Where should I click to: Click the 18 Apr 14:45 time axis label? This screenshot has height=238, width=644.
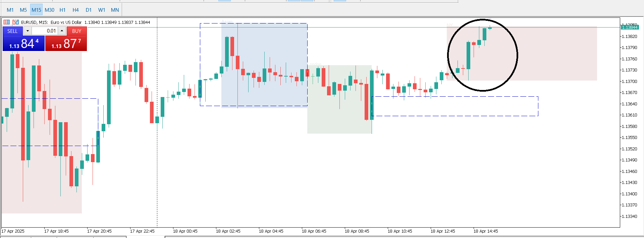tap(485, 231)
